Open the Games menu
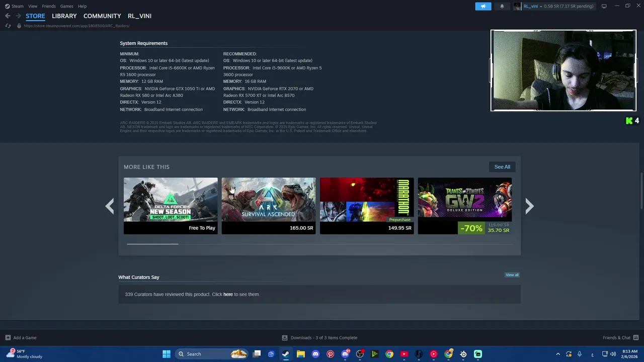644x362 pixels. pos(67,6)
